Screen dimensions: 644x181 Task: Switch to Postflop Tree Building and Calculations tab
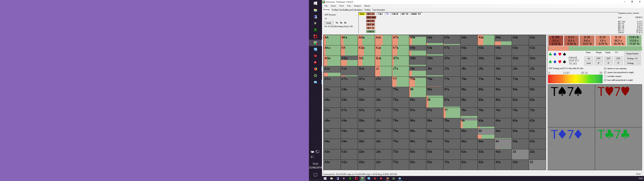point(347,10)
